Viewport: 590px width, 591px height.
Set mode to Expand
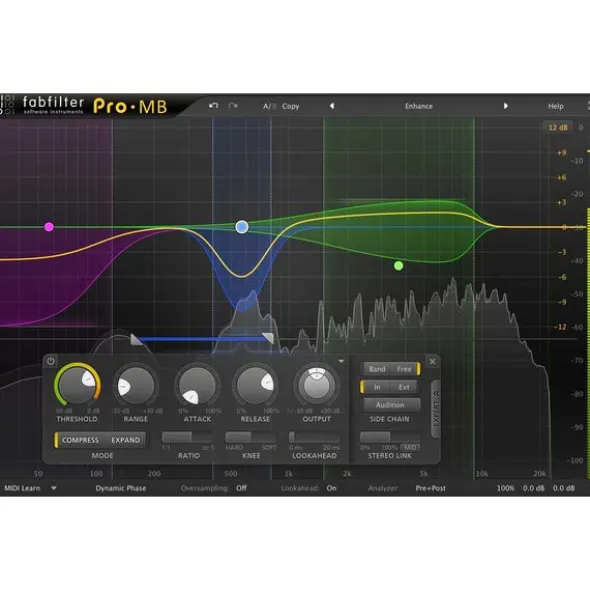click(x=125, y=440)
